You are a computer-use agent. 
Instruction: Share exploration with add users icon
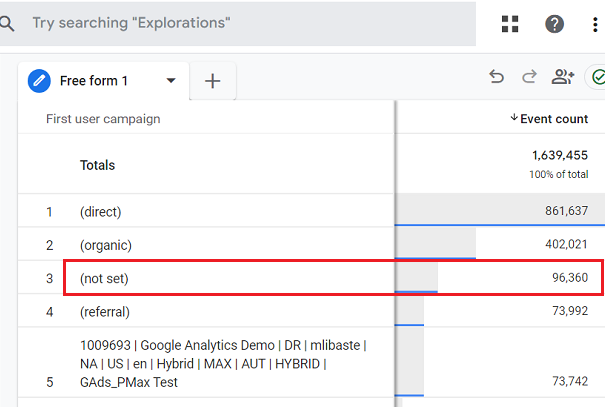tap(563, 77)
